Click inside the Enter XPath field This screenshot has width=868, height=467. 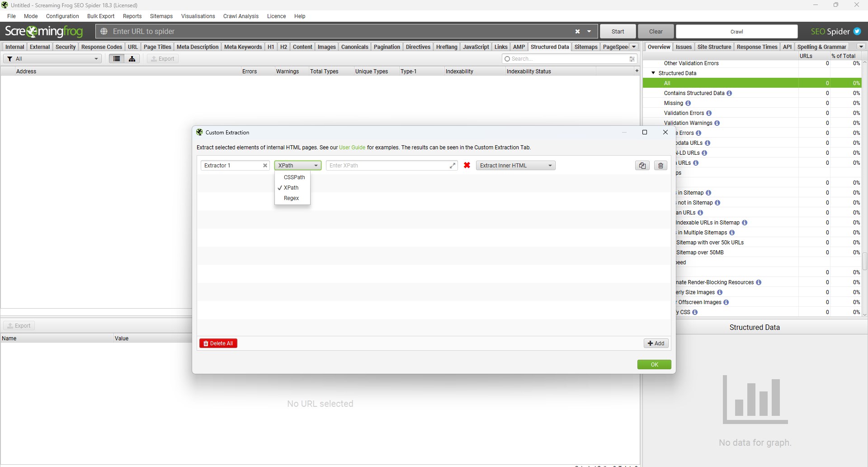click(x=389, y=165)
